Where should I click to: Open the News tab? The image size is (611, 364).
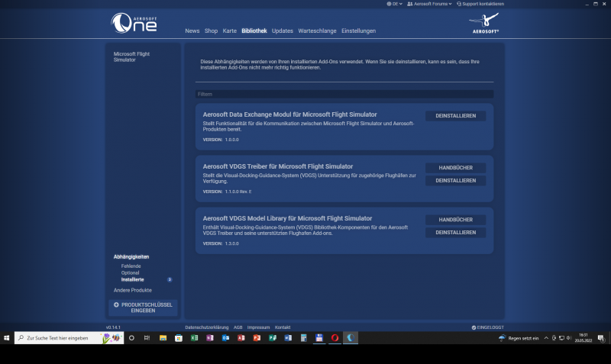coord(192,31)
